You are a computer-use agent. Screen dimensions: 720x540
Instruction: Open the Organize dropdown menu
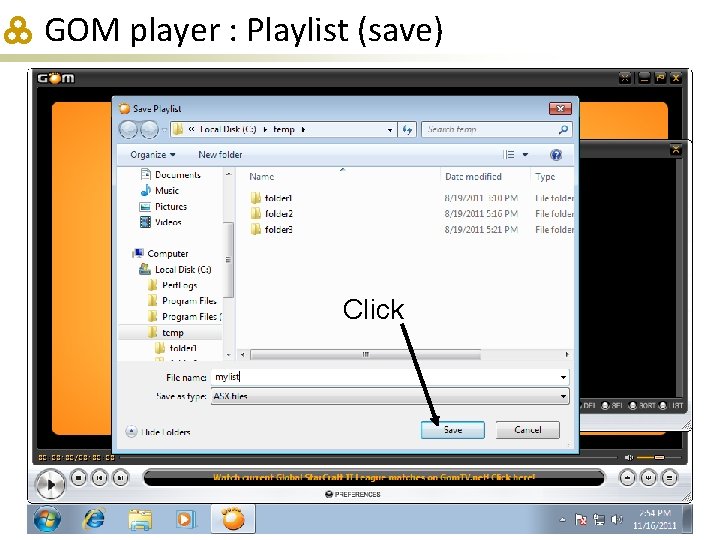coord(152,155)
